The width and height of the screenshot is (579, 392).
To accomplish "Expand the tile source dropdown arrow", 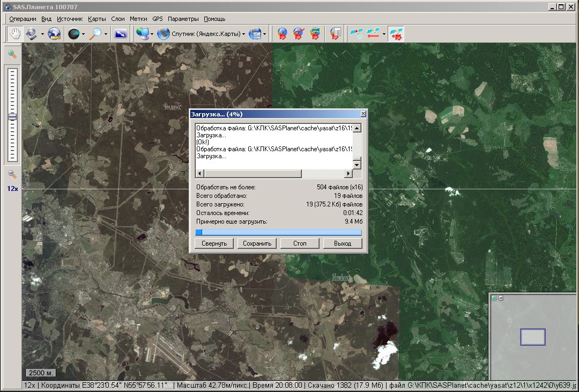I will (152, 34).
